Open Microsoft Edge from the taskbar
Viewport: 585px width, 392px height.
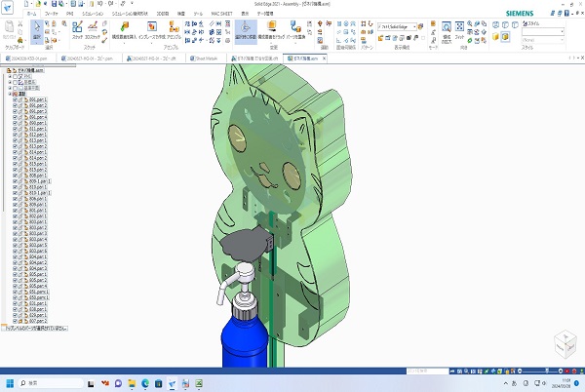coord(145,383)
